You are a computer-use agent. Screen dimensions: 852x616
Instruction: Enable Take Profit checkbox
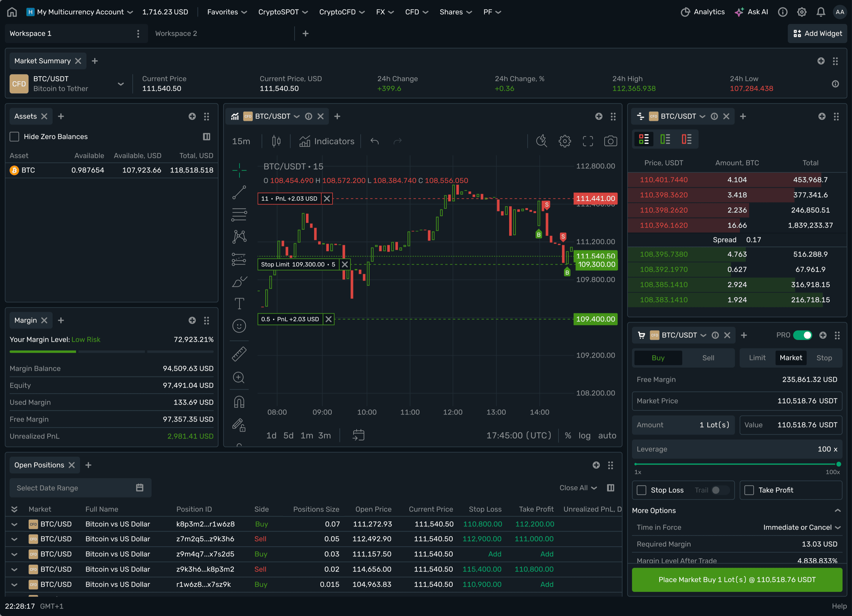tap(749, 490)
